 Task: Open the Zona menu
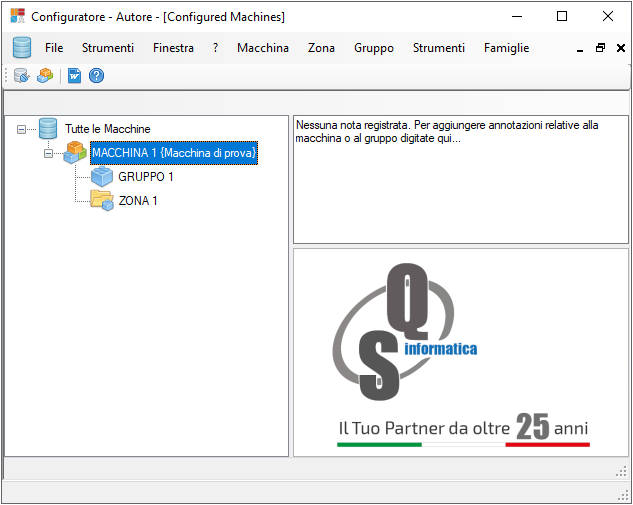(321, 48)
